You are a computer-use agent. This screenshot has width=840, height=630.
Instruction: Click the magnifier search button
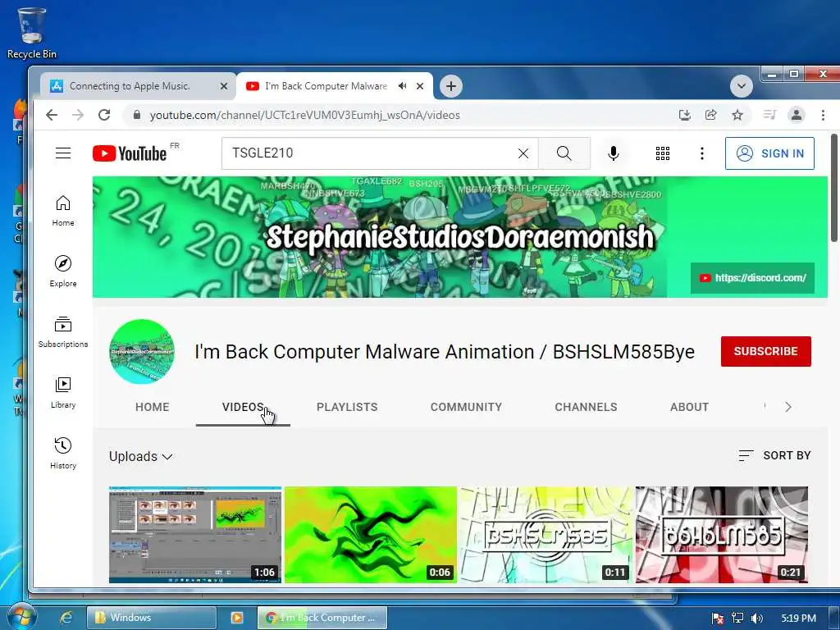pos(564,153)
